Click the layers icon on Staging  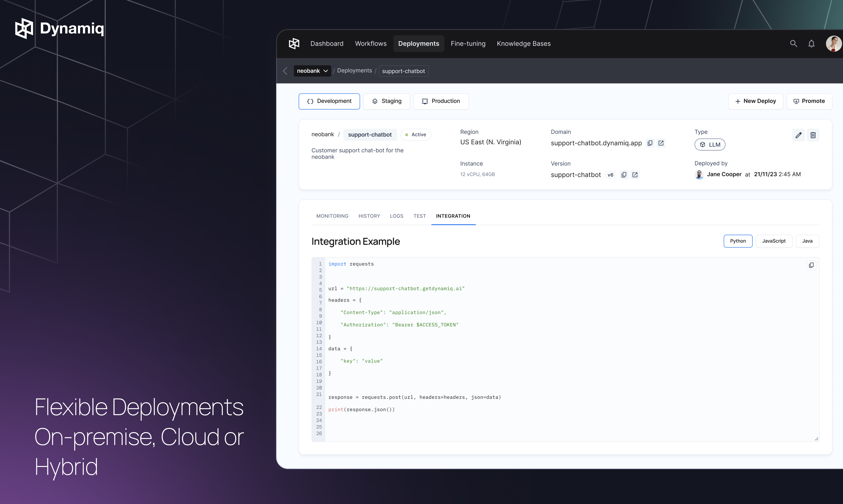[x=375, y=101]
